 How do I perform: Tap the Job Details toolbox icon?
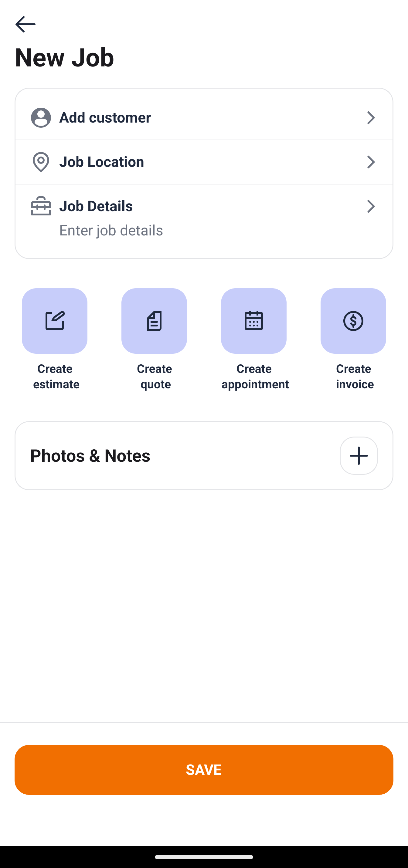(x=41, y=206)
